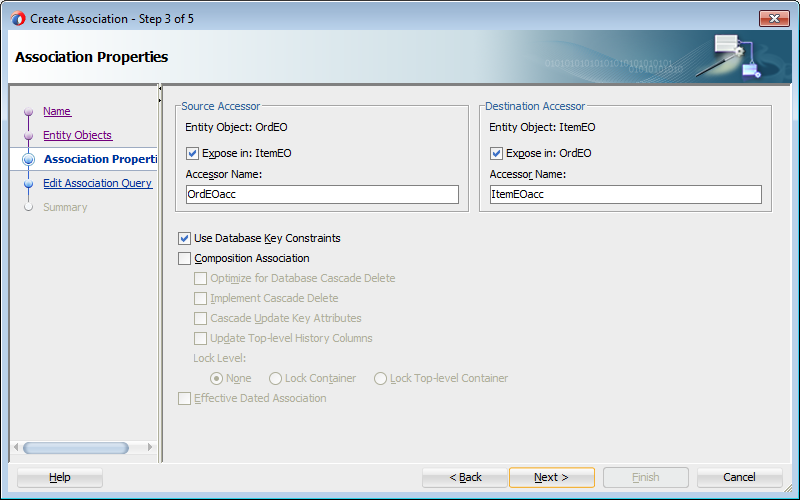Screen dimensions: 800x500
Task: Click the Name step bullet marker
Action: click(x=29, y=111)
